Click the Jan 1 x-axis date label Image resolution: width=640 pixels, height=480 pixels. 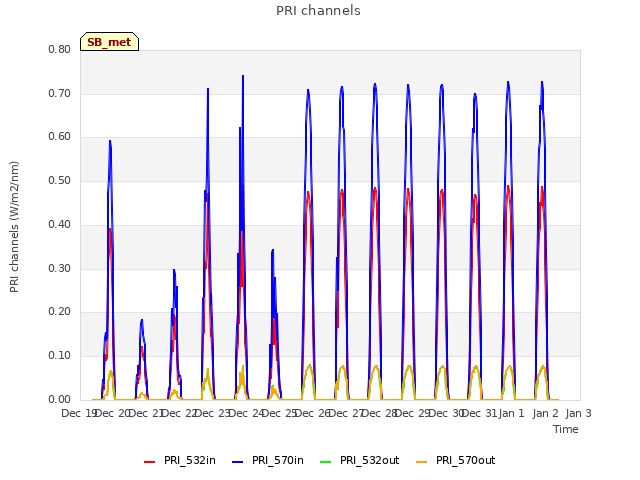pos(511,413)
